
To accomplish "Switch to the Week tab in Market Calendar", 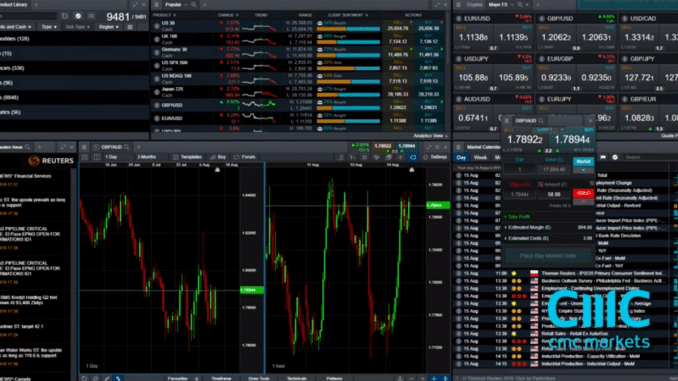I will click(x=480, y=157).
